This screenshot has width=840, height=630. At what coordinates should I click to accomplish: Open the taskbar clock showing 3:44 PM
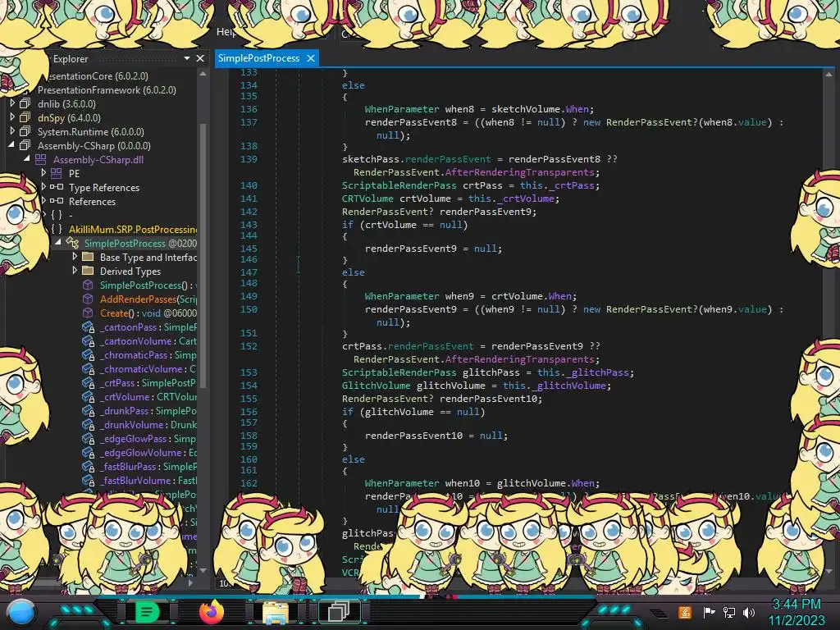796,612
